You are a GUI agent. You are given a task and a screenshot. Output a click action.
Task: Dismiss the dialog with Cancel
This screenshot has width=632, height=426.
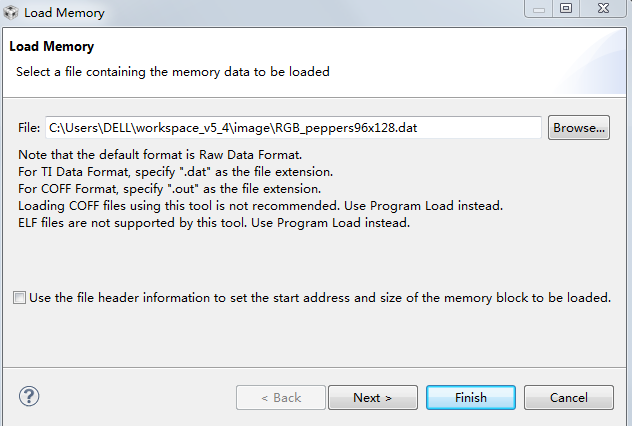tap(569, 397)
